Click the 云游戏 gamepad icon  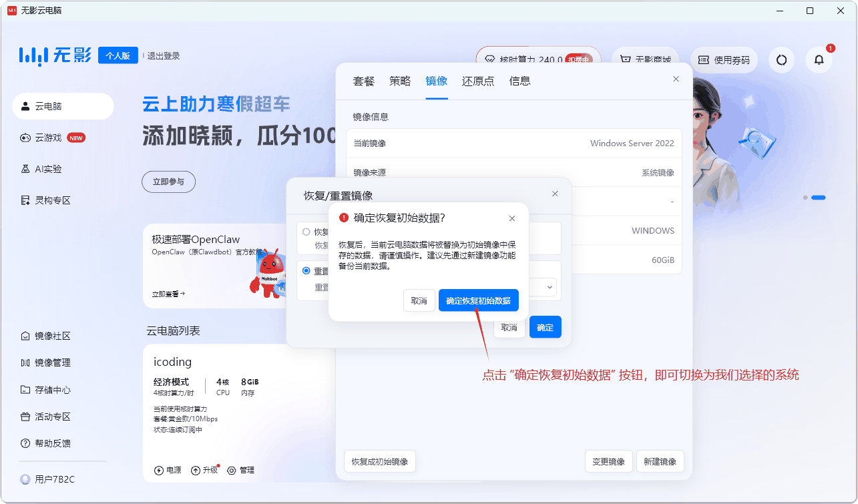(x=25, y=138)
